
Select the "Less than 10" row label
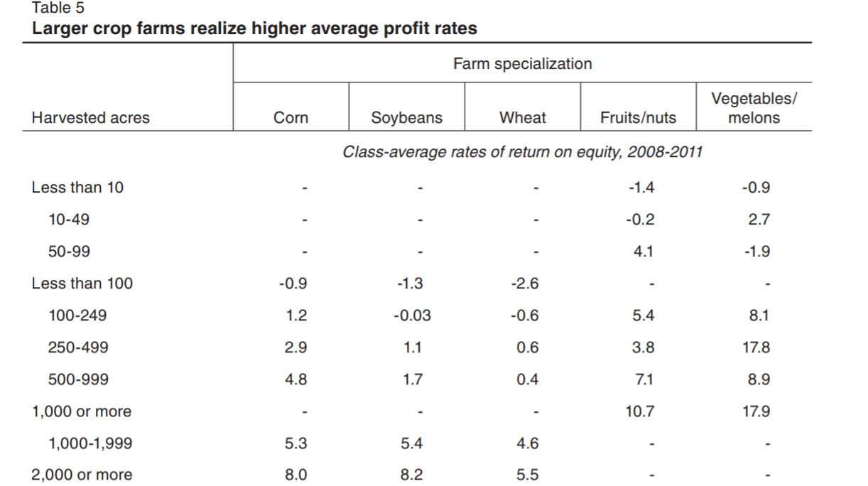coord(77,188)
